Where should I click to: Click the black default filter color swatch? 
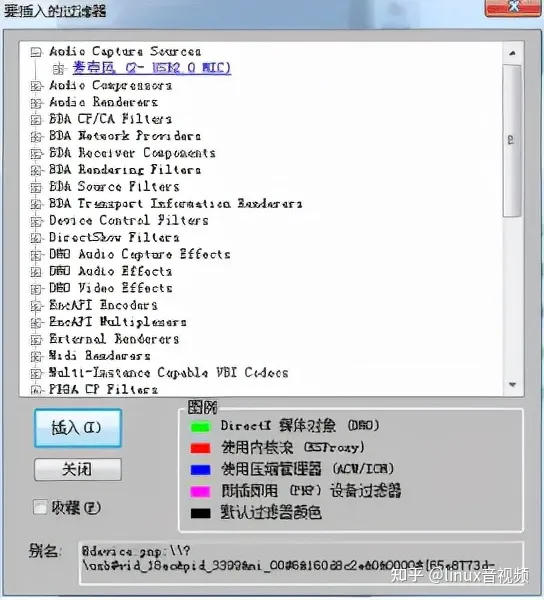[200, 513]
